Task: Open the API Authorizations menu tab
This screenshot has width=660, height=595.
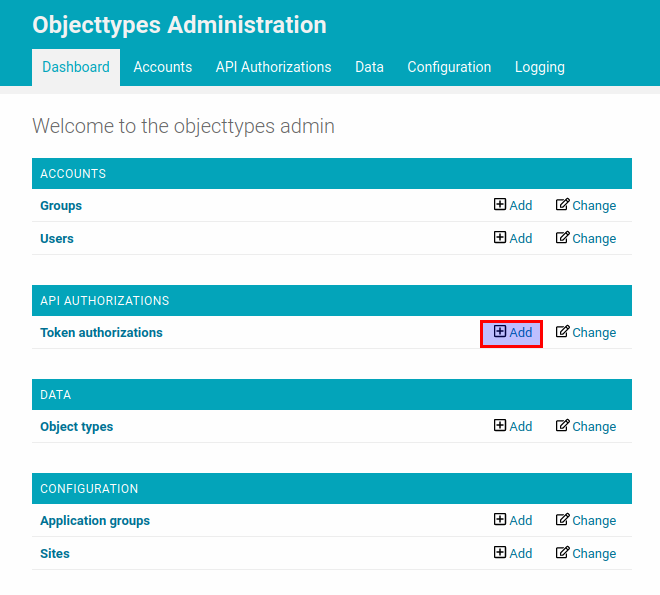Action: point(274,67)
